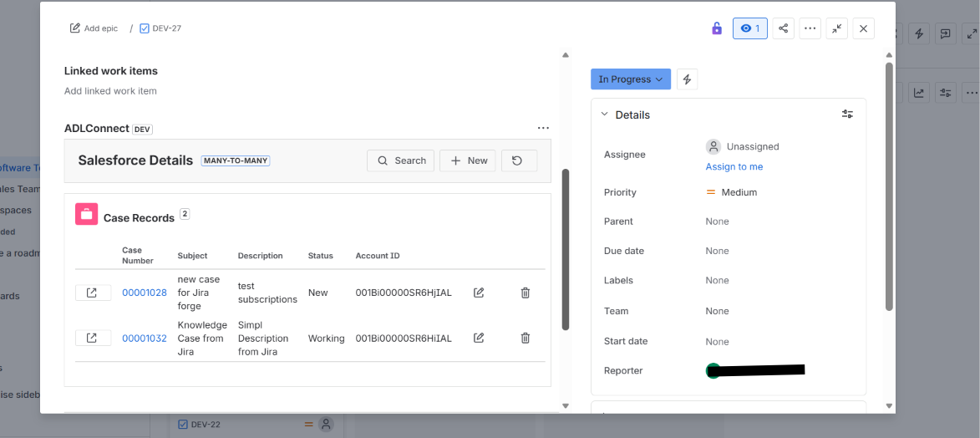Click the Working status cell
The height and width of the screenshot is (438, 980).
tap(327, 339)
